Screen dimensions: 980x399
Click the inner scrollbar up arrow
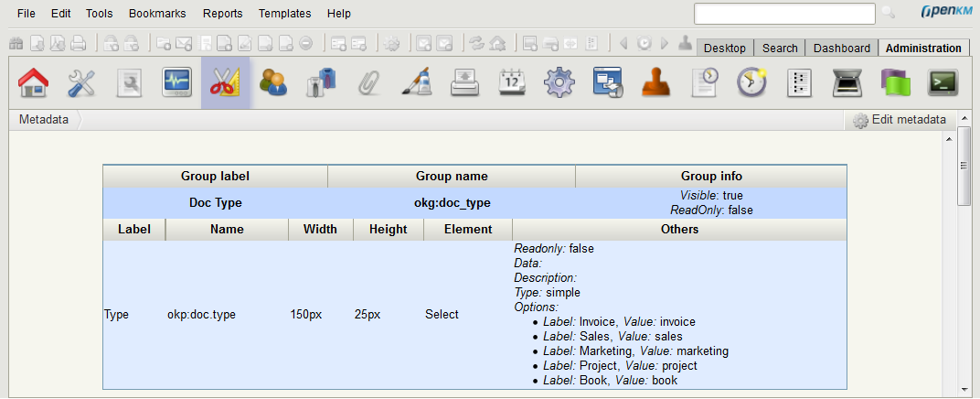tap(949, 139)
